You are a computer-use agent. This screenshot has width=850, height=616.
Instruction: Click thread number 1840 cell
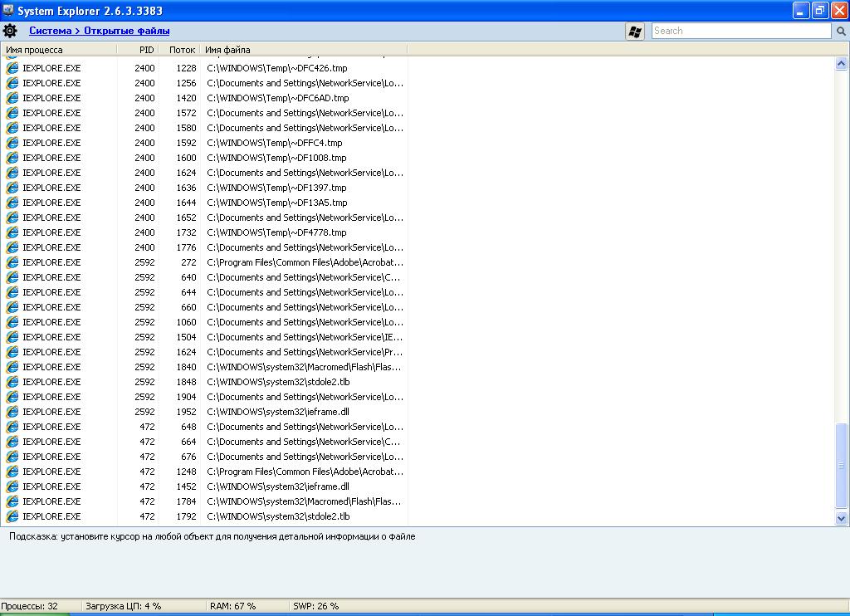coord(186,367)
